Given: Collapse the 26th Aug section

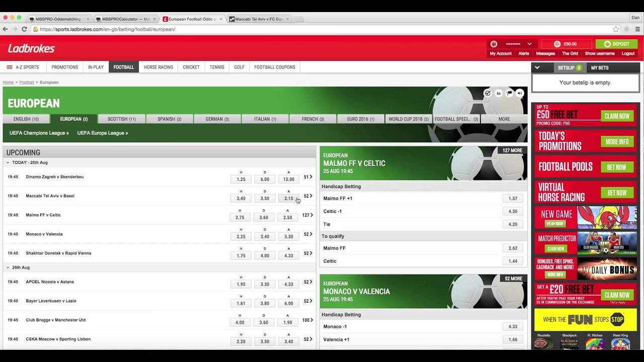Looking at the screenshot, I should click(8, 267).
